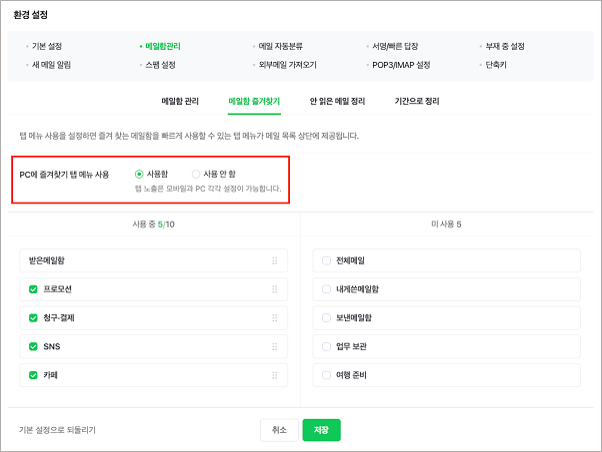Click drag handle icon of 받은메일함 row
The image size is (602, 452).
tap(275, 261)
